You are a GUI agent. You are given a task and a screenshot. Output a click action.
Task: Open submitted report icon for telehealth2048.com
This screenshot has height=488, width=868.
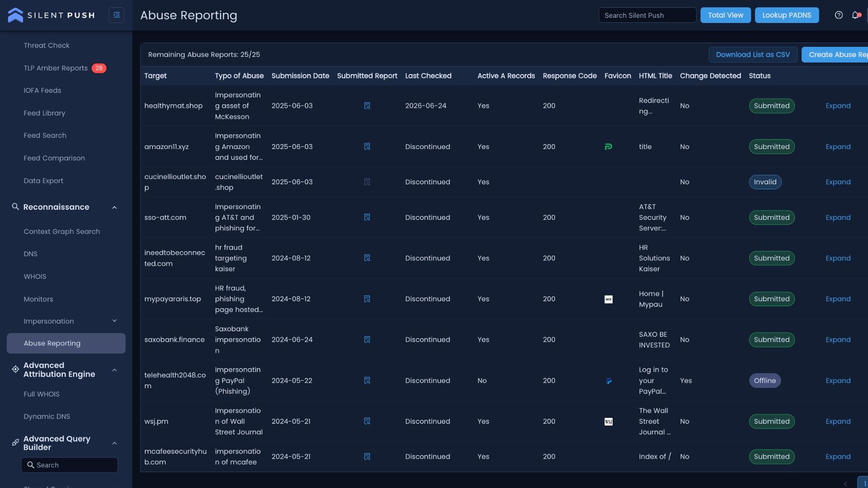tap(367, 380)
